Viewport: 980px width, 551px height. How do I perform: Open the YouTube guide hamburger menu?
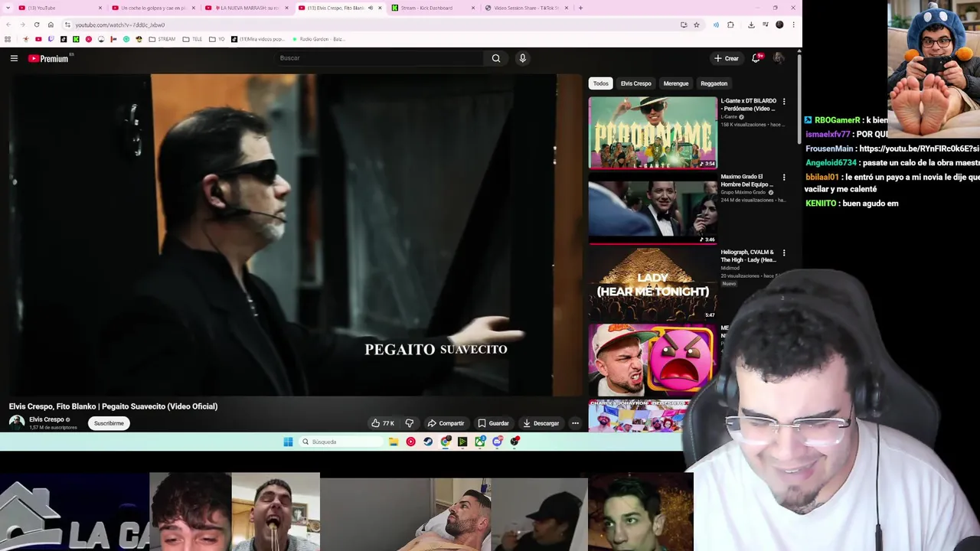14,58
